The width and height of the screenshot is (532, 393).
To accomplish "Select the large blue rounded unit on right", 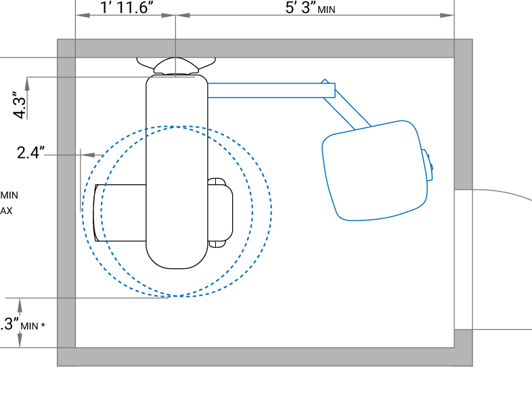I will point(376,171).
